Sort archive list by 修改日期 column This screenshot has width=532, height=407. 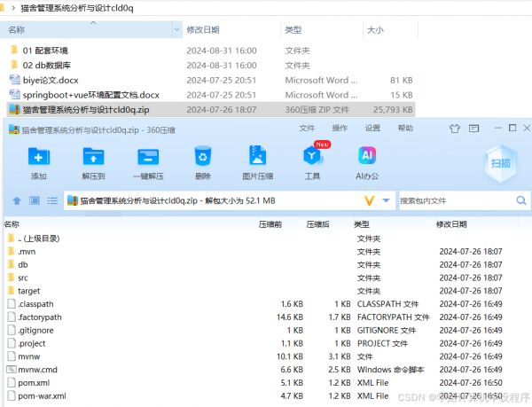(x=451, y=224)
